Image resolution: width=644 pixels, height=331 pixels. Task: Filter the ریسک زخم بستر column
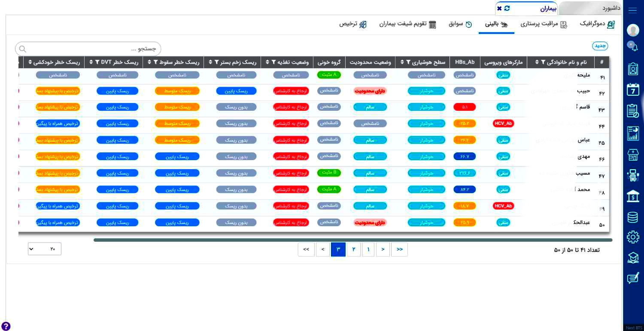(x=216, y=63)
